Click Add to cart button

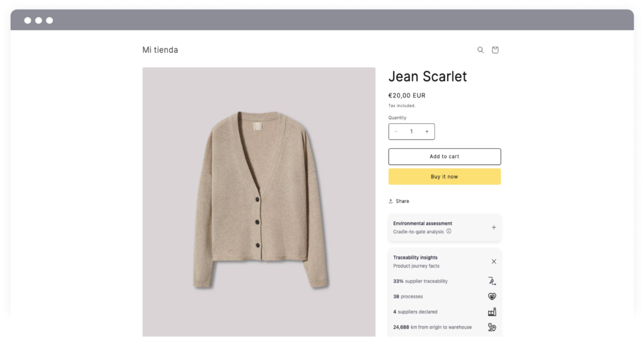445,156
